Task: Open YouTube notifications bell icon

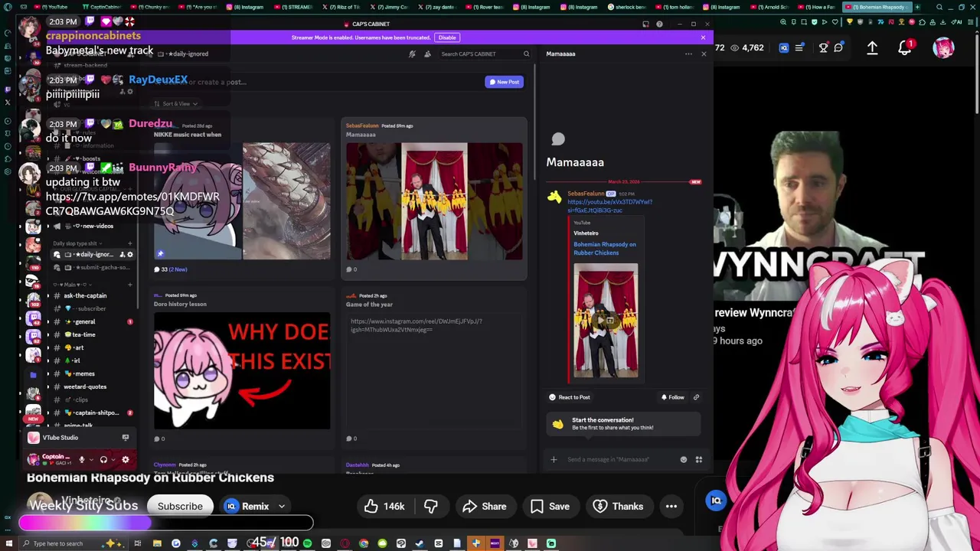Action: [905, 47]
